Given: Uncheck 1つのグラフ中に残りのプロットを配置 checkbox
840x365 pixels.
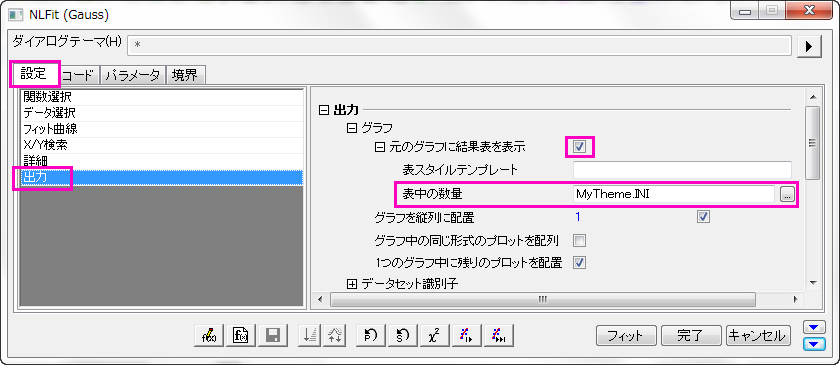Looking at the screenshot, I should (x=579, y=263).
